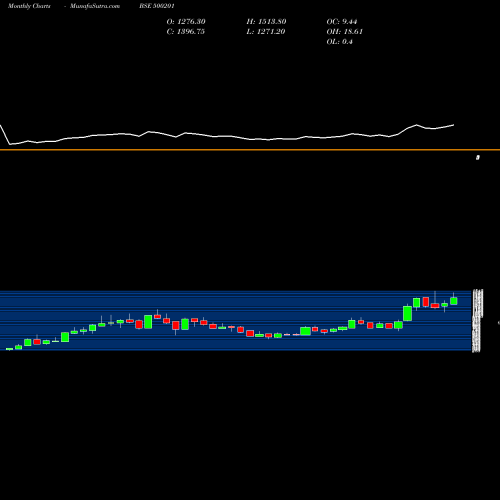
Task: Click the high price value "H: 1513.80"
Action: click(266, 22)
